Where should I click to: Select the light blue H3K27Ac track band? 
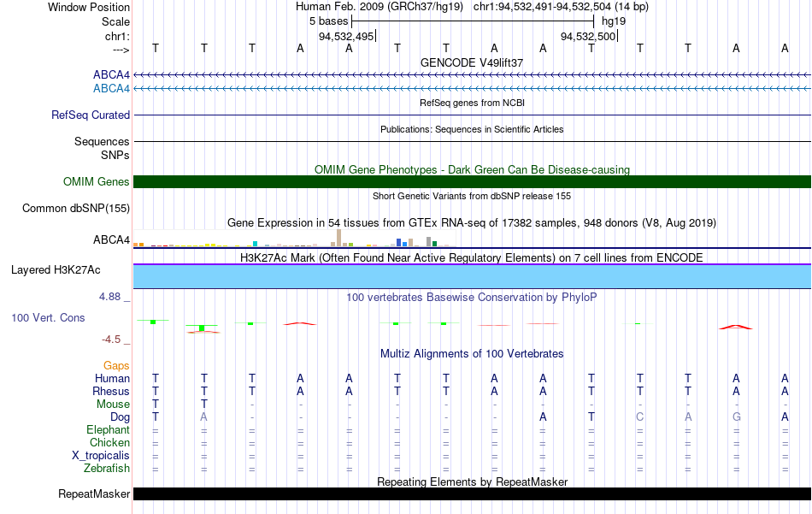point(473,276)
